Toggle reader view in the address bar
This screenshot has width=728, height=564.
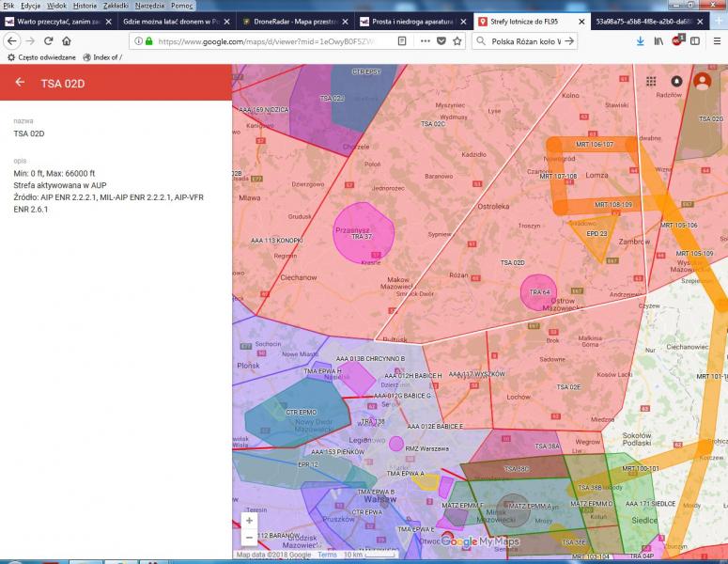click(x=402, y=41)
